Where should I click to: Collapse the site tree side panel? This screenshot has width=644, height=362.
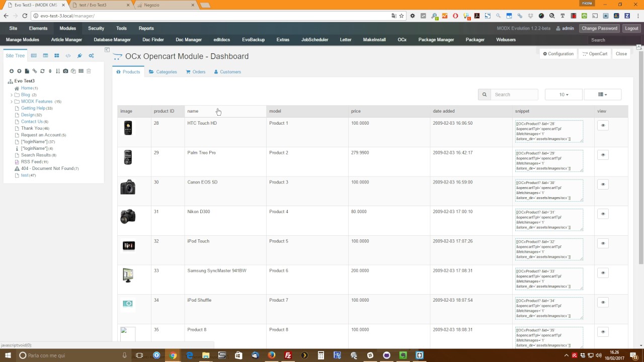(107, 50)
